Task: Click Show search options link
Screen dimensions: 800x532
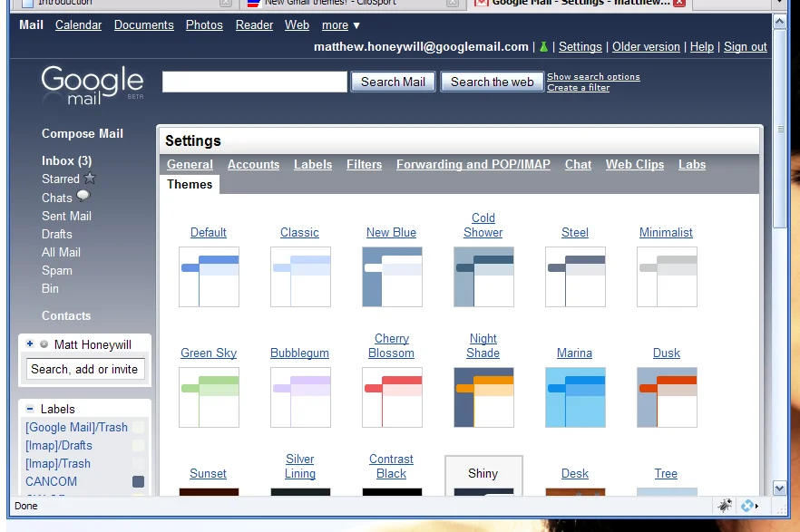Action: pos(593,76)
